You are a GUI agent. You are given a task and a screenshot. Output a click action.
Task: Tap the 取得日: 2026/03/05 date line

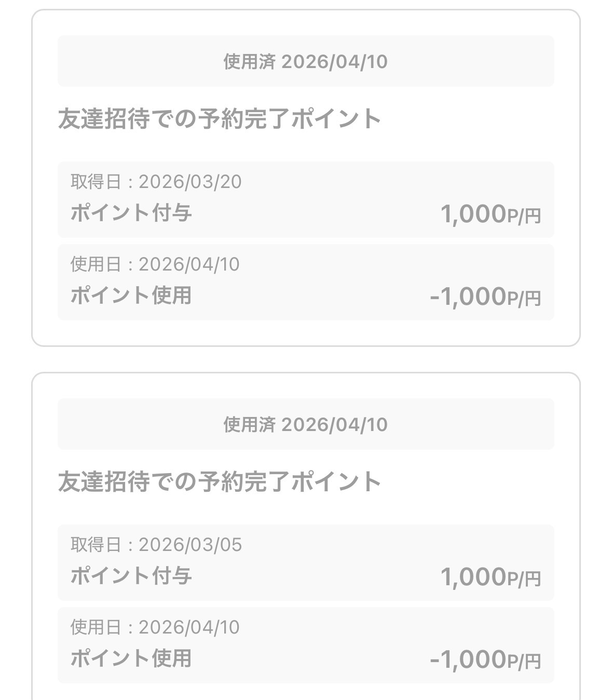[156, 545]
